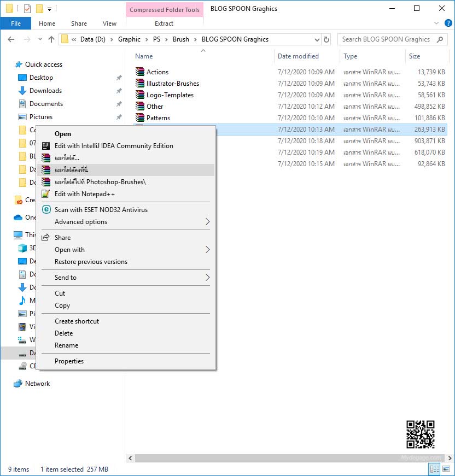The height and width of the screenshot is (476, 455).
Task: Click the Documents icon under Quick access
Action: click(x=22, y=104)
